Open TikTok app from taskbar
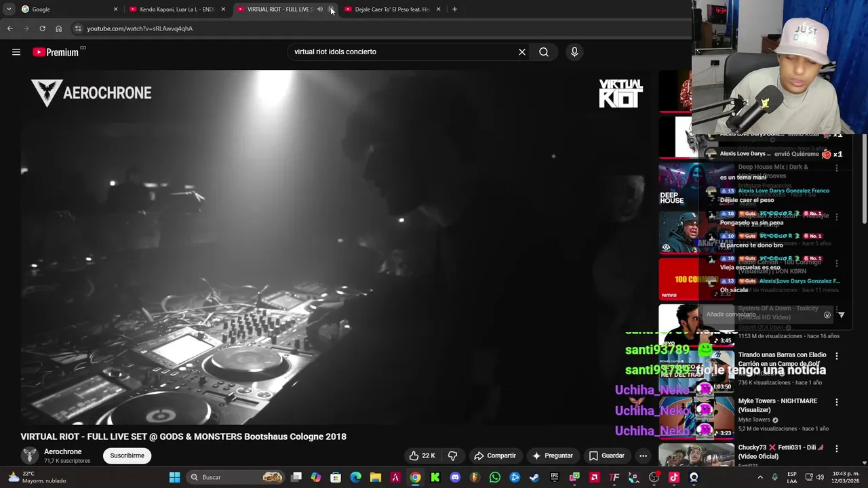This screenshot has height=488, width=868. point(673,477)
